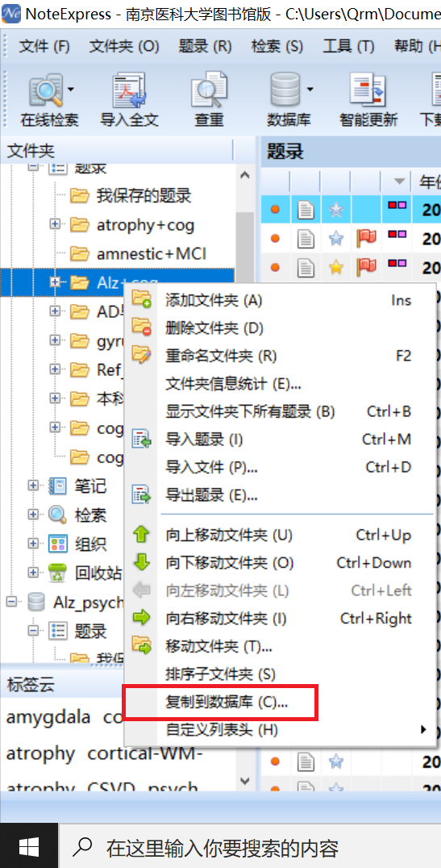Click red flag icon on second record row
This screenshot has width=441, height=868.
[366, 238]
